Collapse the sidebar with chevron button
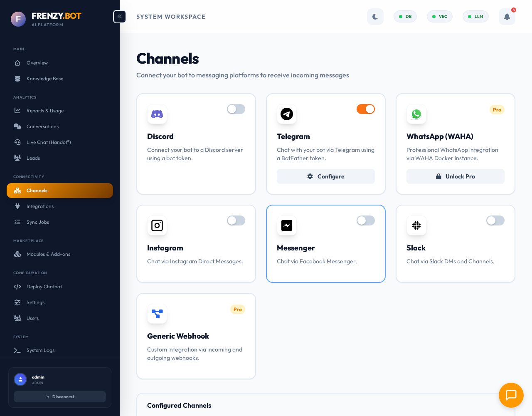Image resolution: width=532 pixels, height=416 pixels. pyautogui.click(x=119, y=17)
